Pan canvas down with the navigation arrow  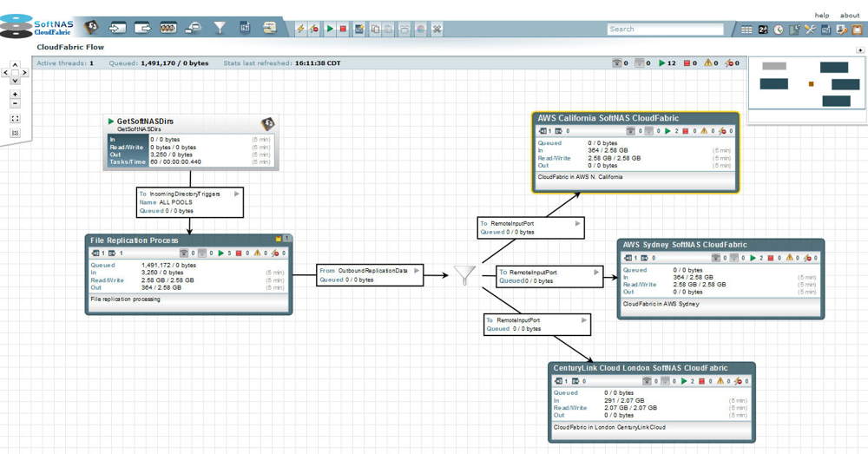coord(15,80)
